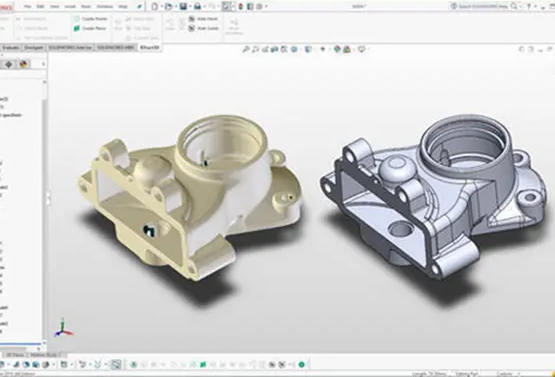Click the Section View icon in view toolbar

[274, 50]
